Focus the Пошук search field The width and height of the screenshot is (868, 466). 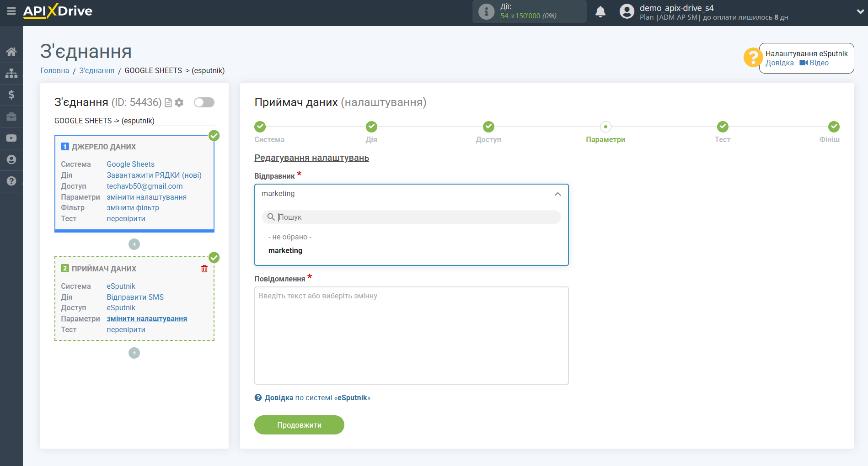pyautogui.click(x=412, y=217)
